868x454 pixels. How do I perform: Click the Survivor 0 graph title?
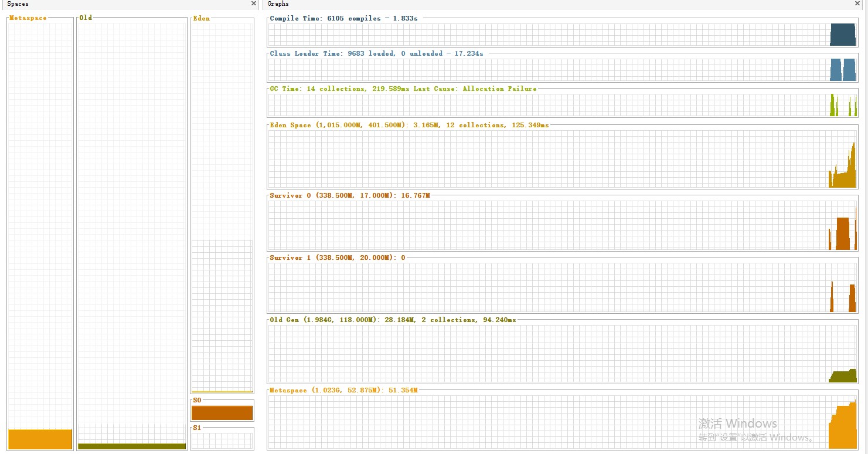(350, 195)
